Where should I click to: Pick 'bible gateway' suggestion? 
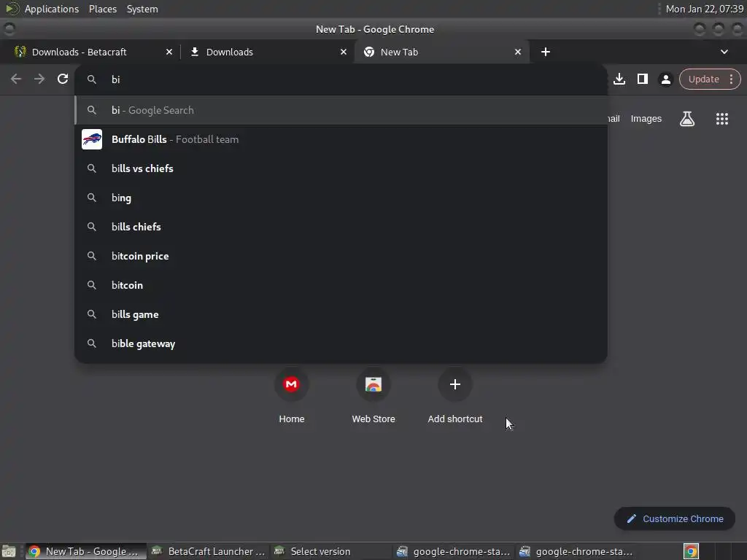point(341,344)
